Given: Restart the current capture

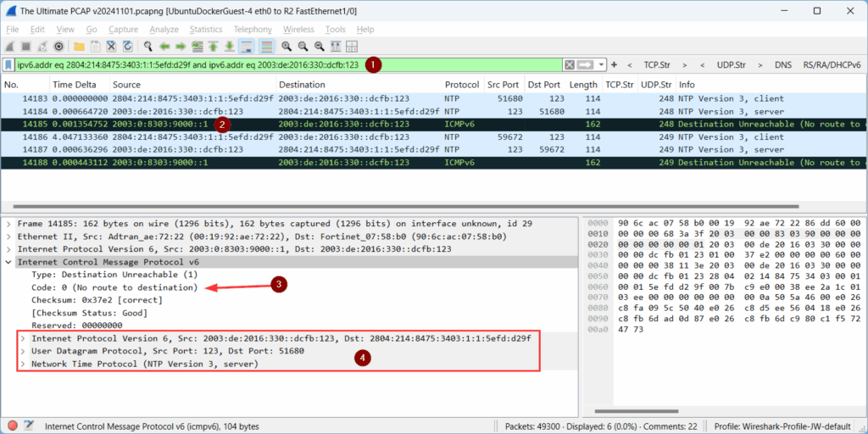Looking at the screenshot, I should tap(42, 46).
